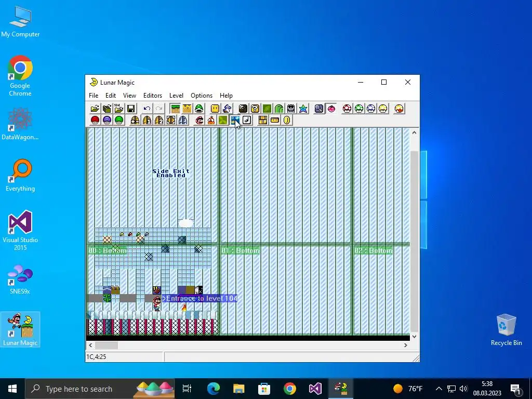The height and width of the screenshot is (399, 532).
Task: Open the Yoshi sprites window icon
Action: (227, 109)
